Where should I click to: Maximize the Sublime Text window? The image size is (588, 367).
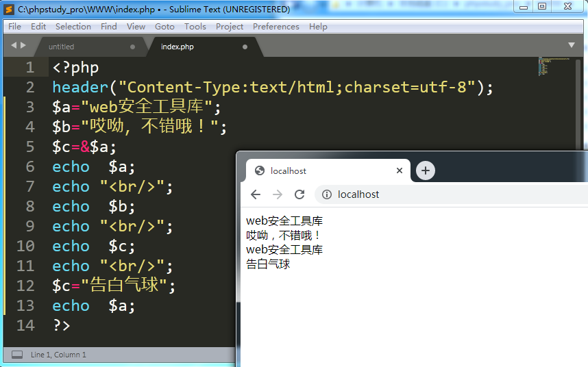coord(542,6)
